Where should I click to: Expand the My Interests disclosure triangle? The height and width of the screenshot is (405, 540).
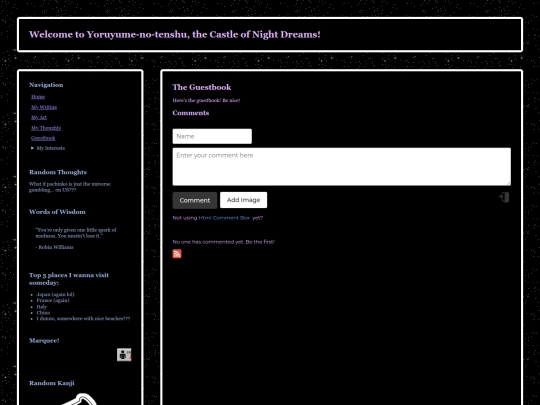coord(32,148)
